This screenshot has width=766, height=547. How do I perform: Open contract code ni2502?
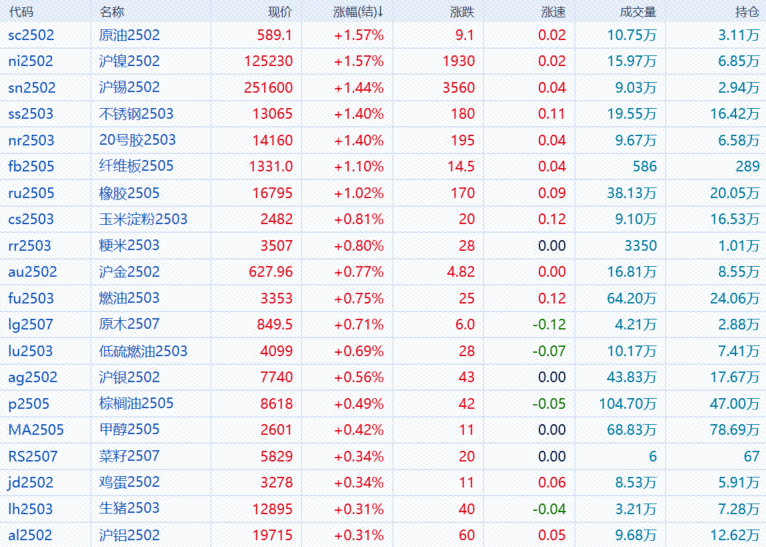[30, 61]
